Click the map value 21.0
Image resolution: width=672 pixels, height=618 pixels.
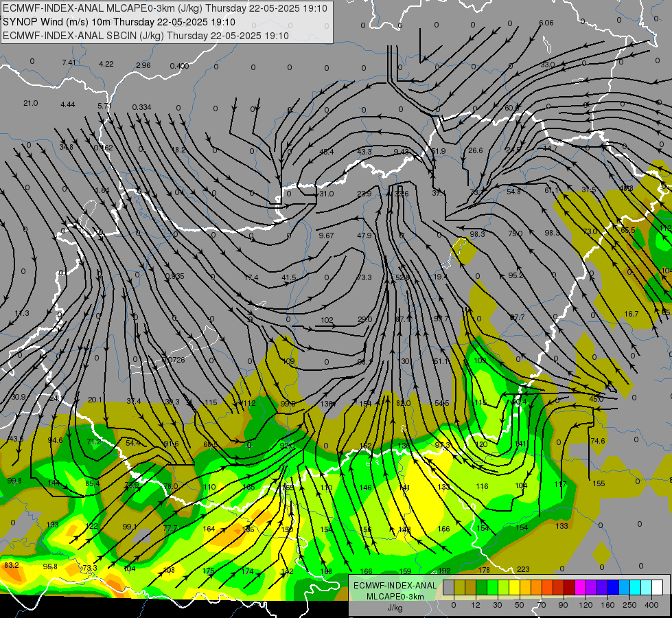tap(31, 103)
